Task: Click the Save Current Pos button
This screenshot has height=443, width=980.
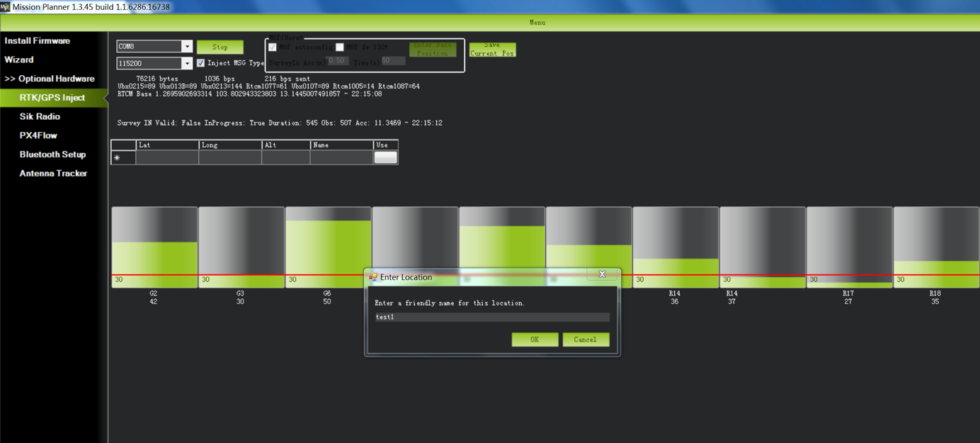Action: [492, 50]
